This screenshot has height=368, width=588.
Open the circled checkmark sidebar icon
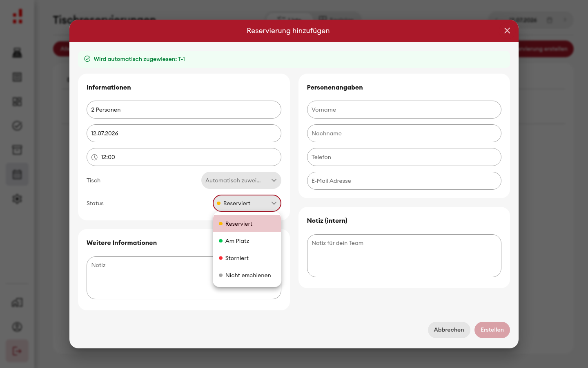pyautogui.click(x=17, y=126)
